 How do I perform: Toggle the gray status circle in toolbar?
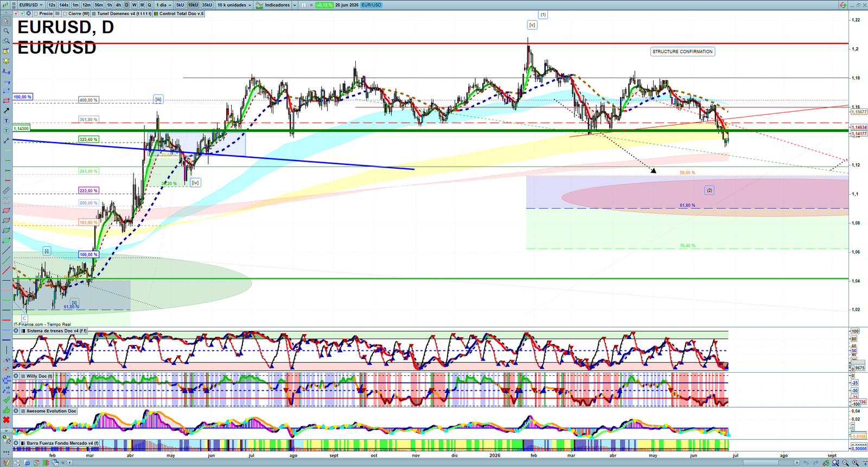tap(311, 5)
